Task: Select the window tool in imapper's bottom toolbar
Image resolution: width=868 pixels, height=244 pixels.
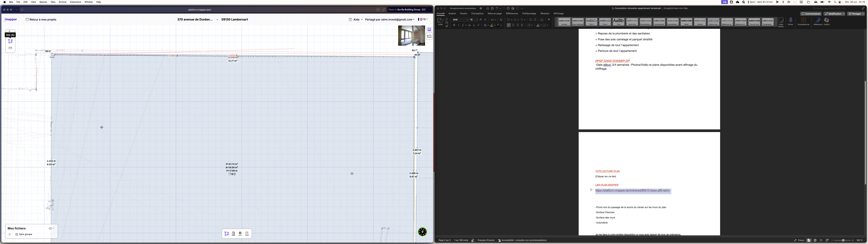Action: [240, 233]
